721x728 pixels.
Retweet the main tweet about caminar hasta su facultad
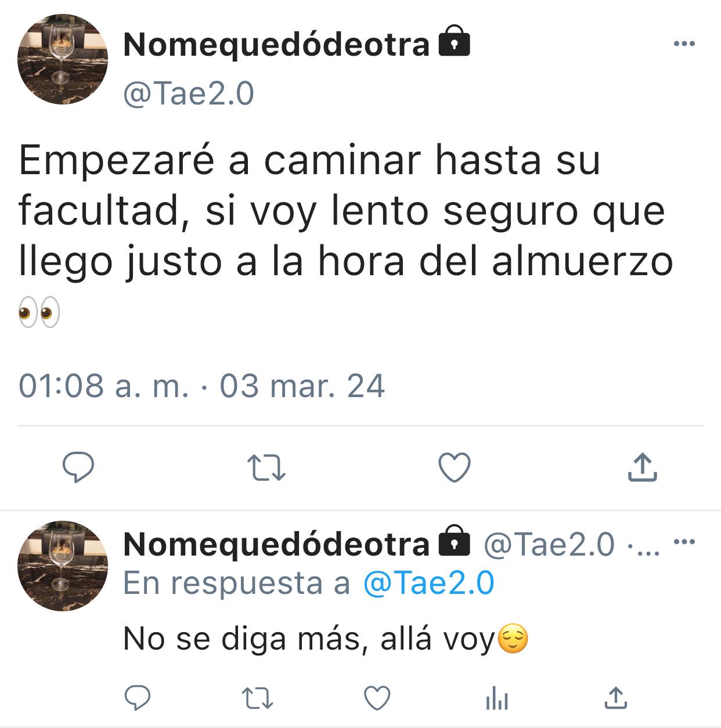(266, 468)
